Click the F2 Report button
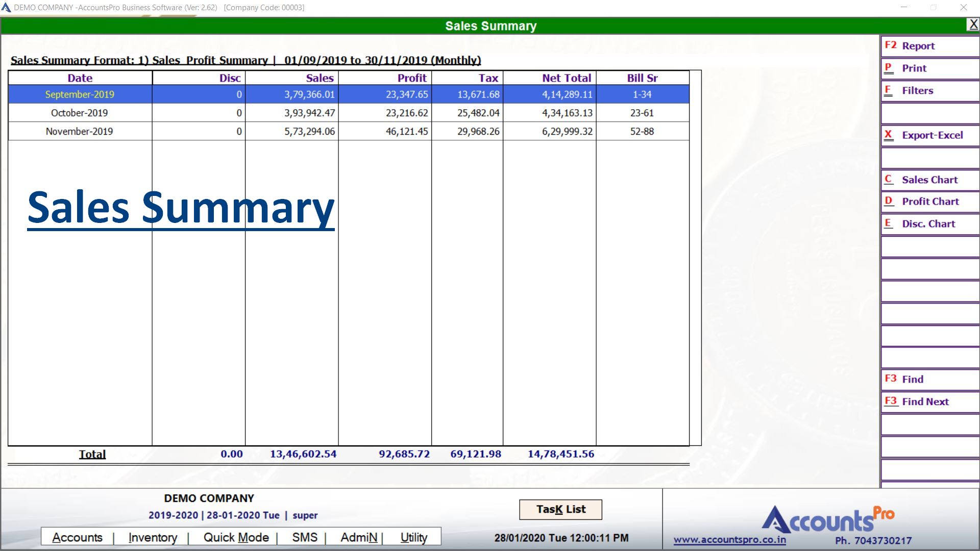The width and height of the screenshot is (980, 551). pos(929,46)
